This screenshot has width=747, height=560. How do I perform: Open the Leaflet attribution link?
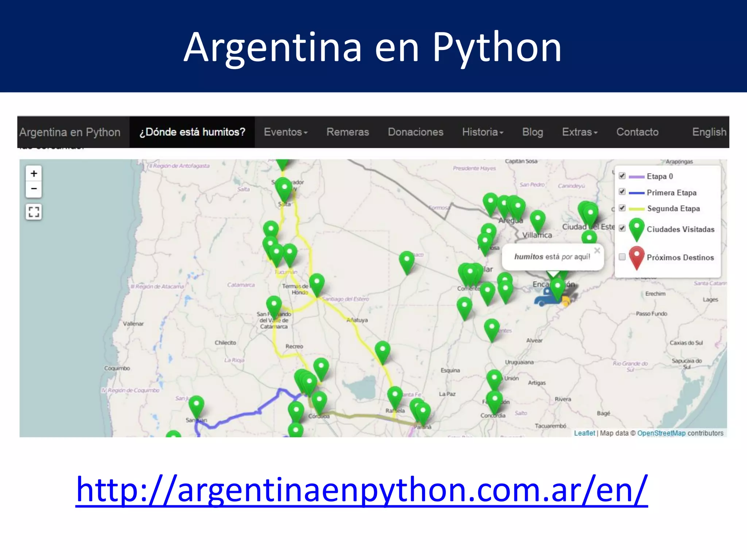584,433
